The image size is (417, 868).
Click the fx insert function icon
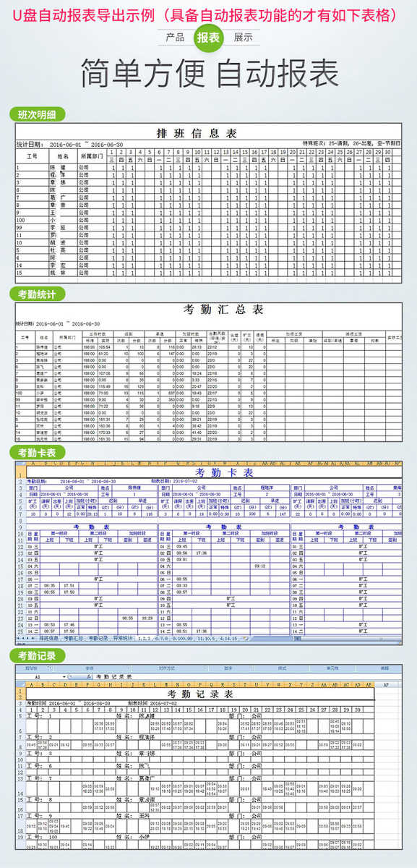(87, 677)
